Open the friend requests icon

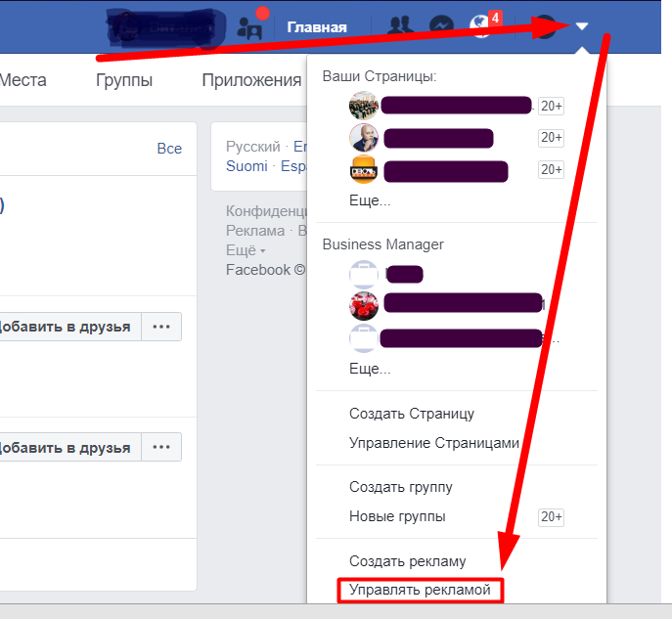(x=400, y=27)
